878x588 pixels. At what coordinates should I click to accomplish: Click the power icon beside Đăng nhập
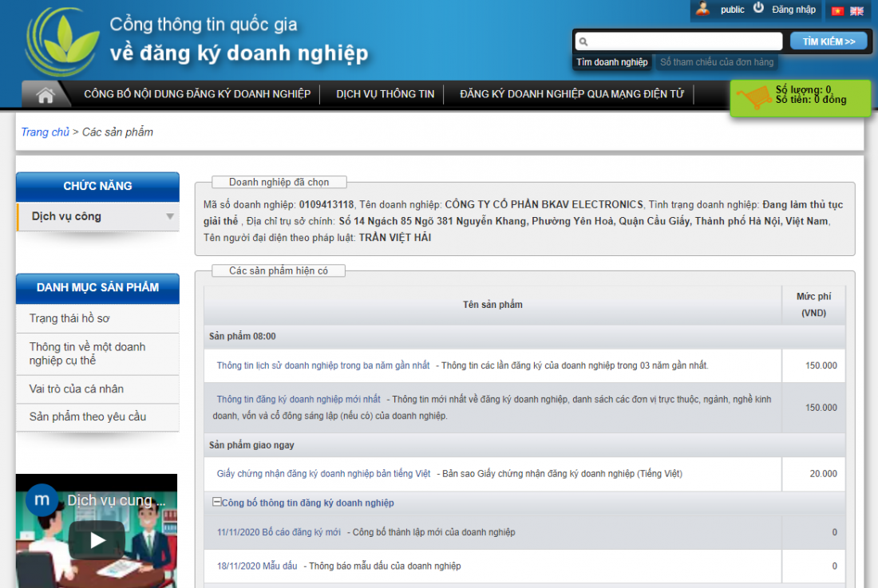tap(758, 9)
